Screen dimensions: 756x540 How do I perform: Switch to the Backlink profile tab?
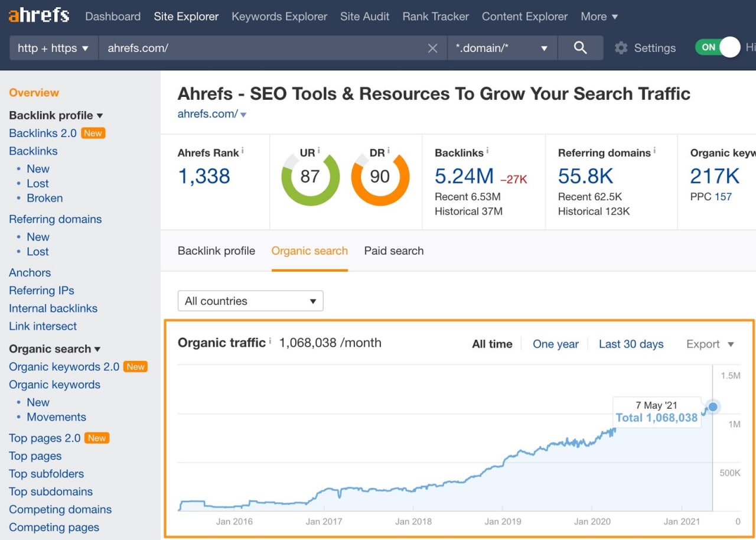(216, 251)
